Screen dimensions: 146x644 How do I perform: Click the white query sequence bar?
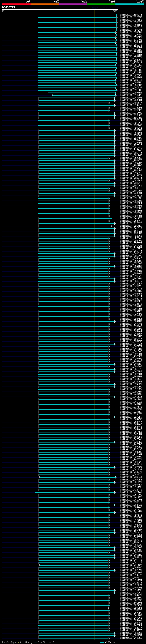[60, 10]
